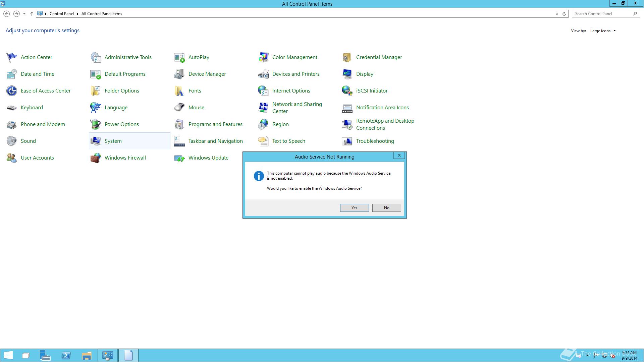Click the Display monitor icon
644x362 pixels.
347,74
